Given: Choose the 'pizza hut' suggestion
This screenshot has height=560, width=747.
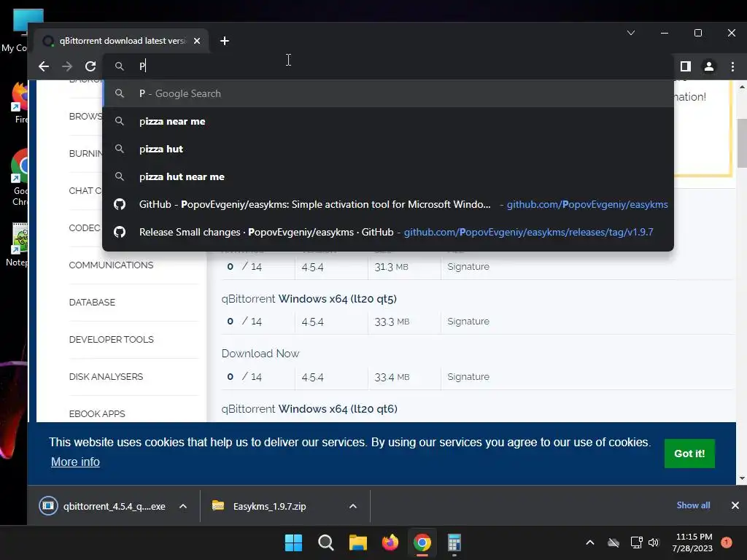Looking at the screenshot, I should pos(388,149).
